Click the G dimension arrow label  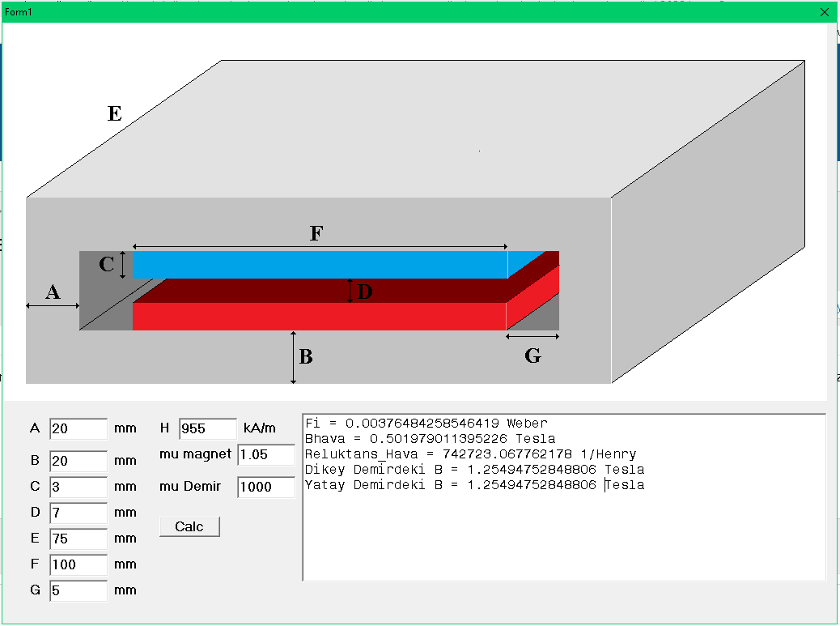click(532, 355)
